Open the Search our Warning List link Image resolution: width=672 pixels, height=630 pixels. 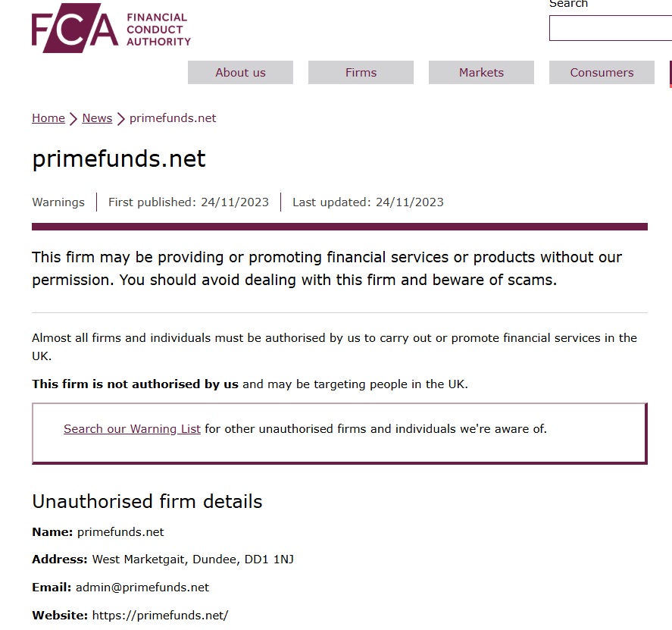click(132, 429)
